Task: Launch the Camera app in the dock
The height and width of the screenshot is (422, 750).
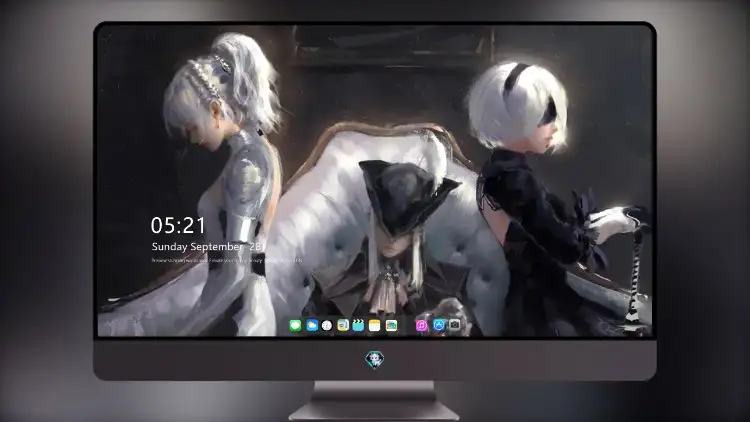Action: (454, 325)
